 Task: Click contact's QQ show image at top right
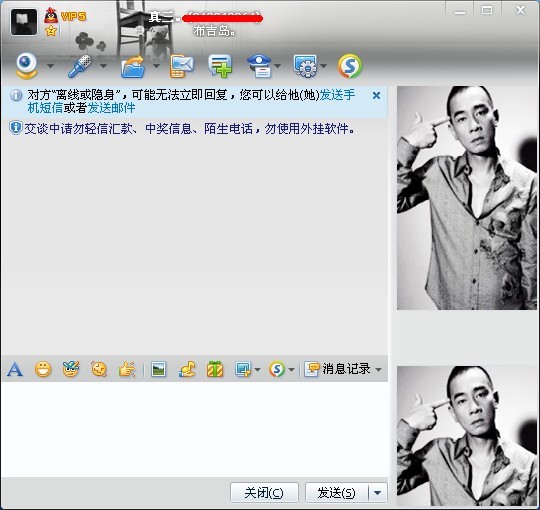point(467,198)
